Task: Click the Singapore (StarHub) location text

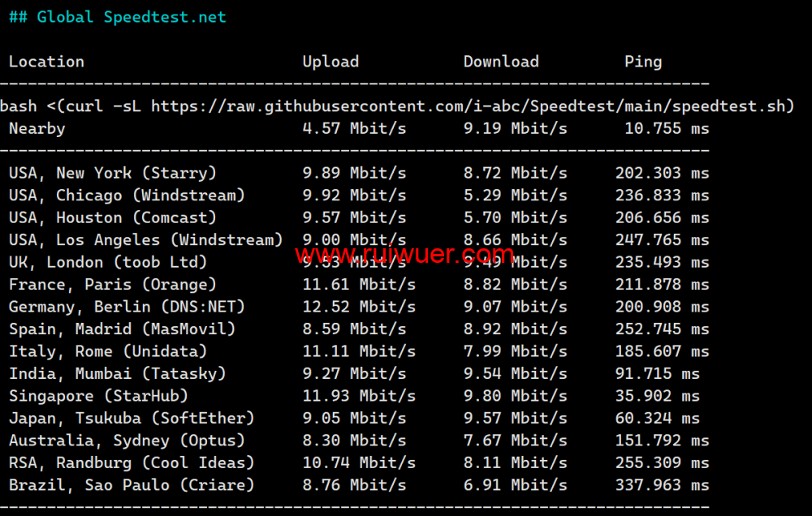Action: (x=98, y=396)
